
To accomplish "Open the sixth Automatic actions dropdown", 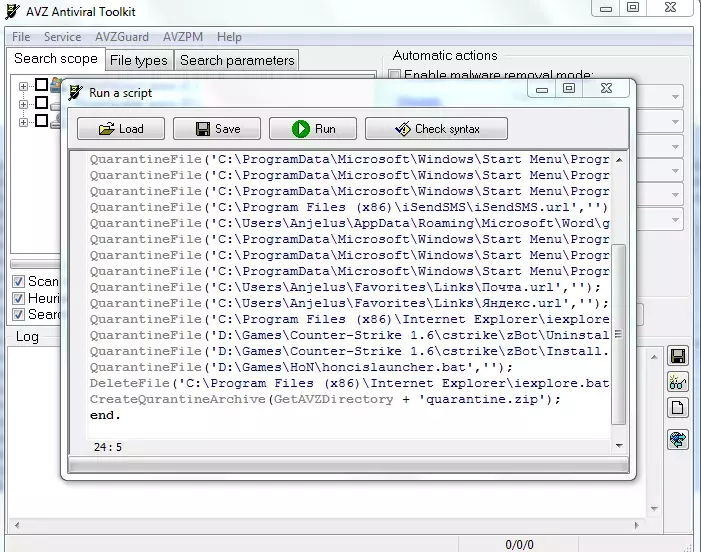I will click(x=675, y=220).
